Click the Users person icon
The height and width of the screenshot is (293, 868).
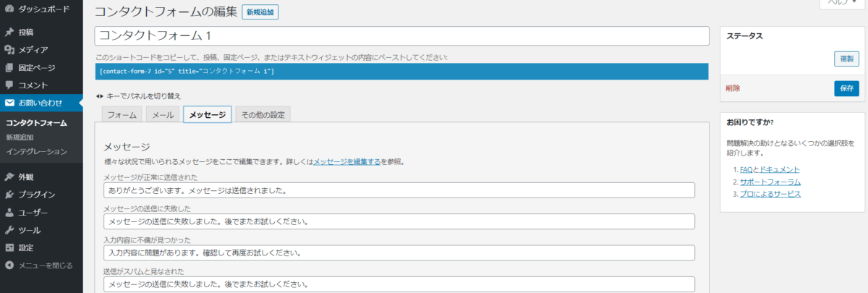click(x=9, y=213)
